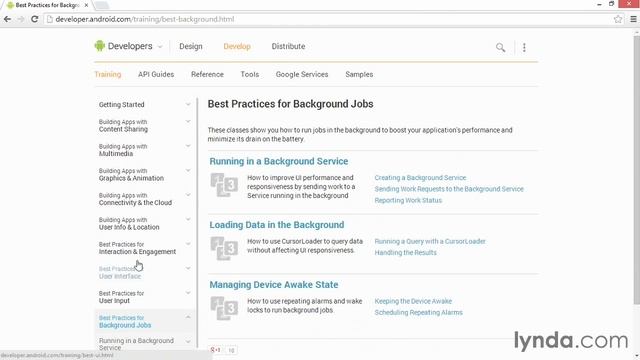The height and width of the screenshot is (360, 640).
Task: Reload the page with refresh icon
Action: click(x=35, y=19)
